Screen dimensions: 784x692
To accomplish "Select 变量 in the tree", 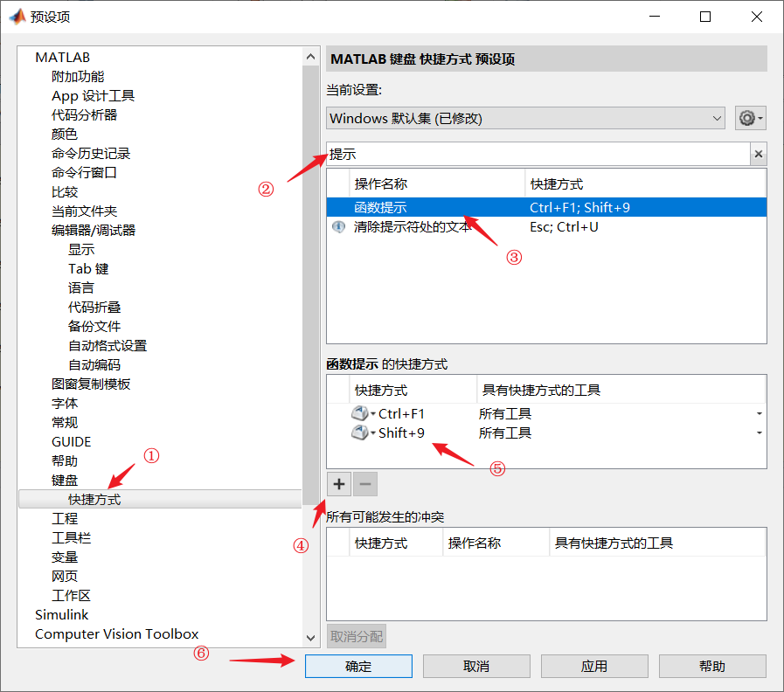I will click(x=65, y=557).
